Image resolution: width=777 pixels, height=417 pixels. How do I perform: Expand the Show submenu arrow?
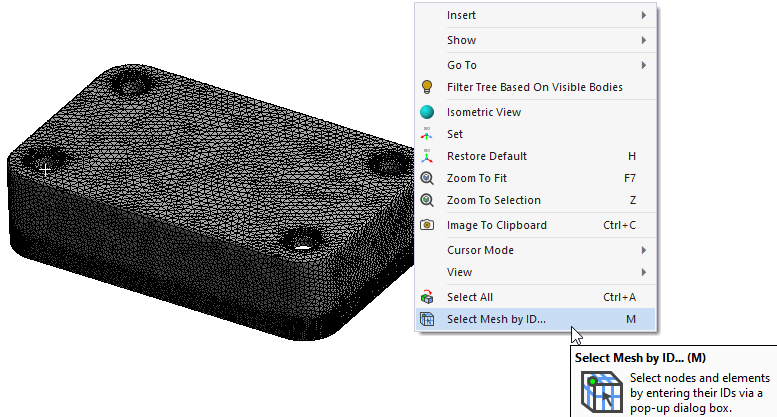point(644,40)
